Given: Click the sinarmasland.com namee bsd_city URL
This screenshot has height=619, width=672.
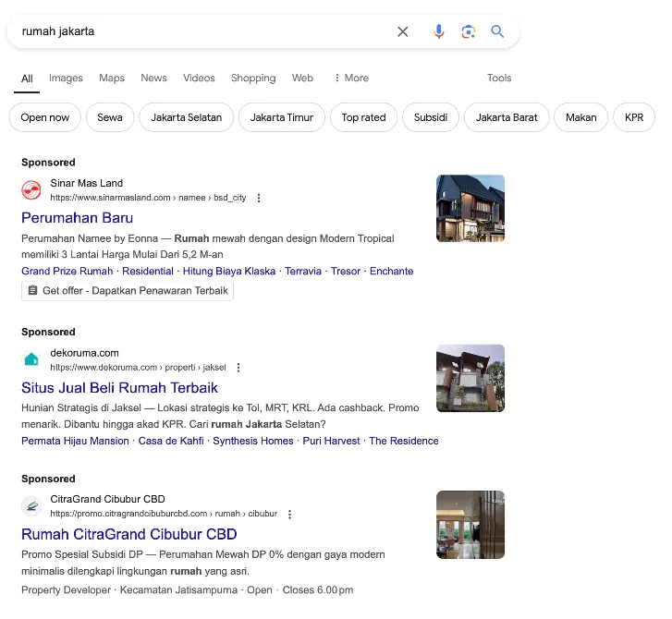Looking at the screenshot, I should point(148,198).
